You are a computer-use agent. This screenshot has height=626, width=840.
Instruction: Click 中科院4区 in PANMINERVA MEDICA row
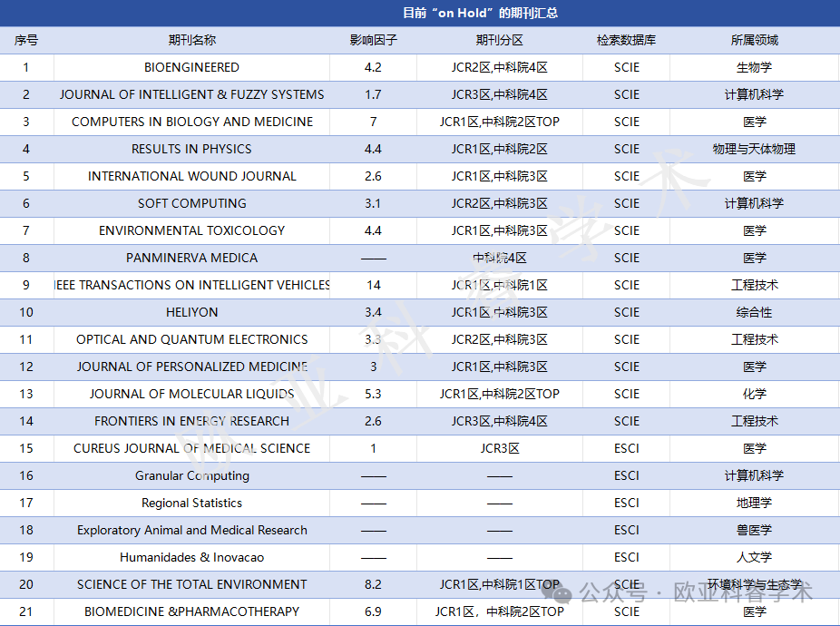[499, 259]
